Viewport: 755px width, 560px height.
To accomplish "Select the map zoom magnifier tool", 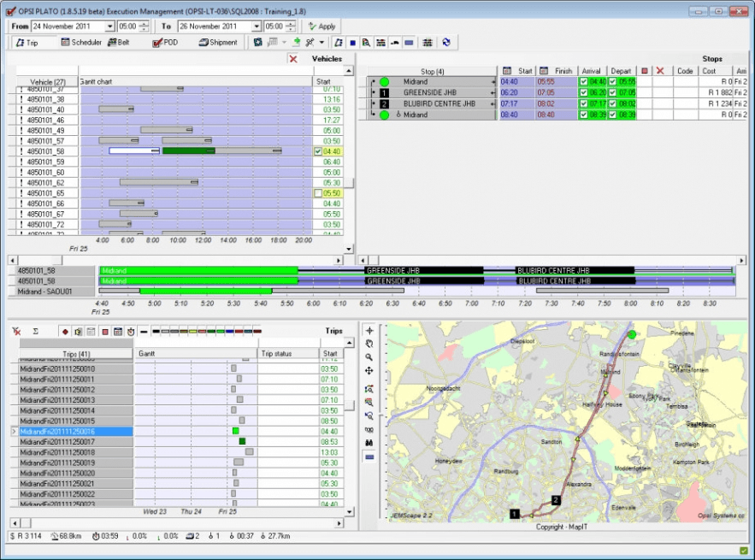I will pyautogui.click(x=369, y=357).
